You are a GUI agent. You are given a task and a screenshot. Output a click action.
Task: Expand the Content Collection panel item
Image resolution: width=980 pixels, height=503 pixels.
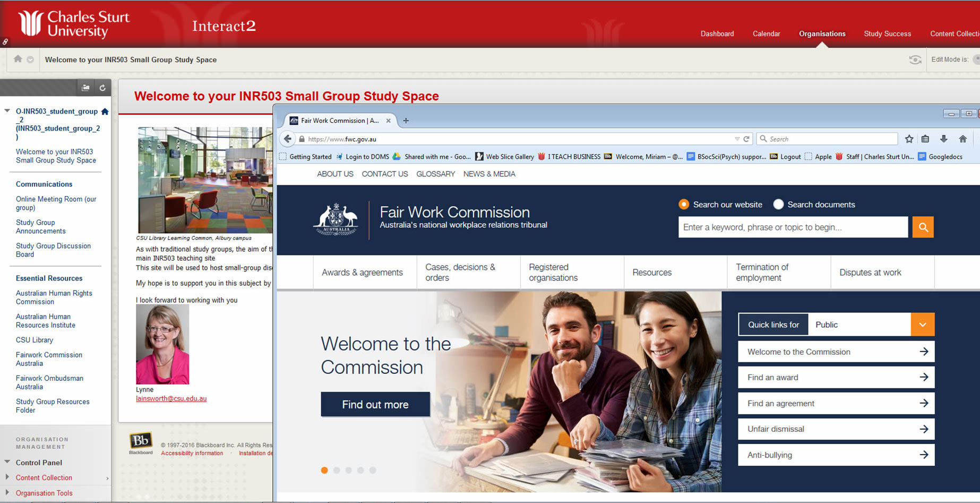point(7,477)
